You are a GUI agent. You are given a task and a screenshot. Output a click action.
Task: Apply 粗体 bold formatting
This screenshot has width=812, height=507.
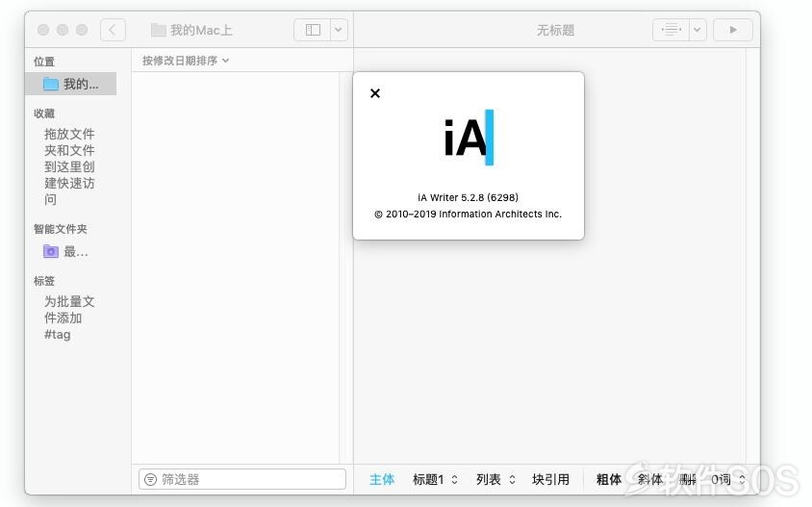[x=608, y=479]
